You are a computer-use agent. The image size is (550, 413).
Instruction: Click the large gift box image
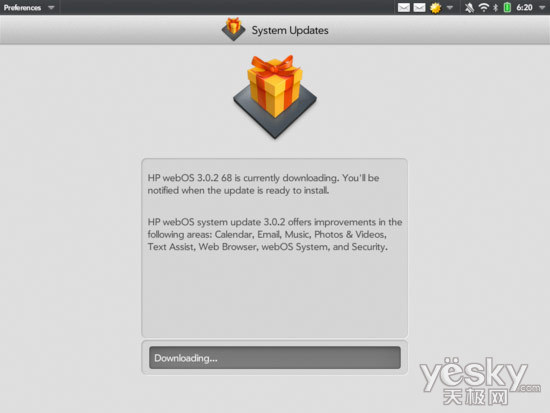[275, 97]
